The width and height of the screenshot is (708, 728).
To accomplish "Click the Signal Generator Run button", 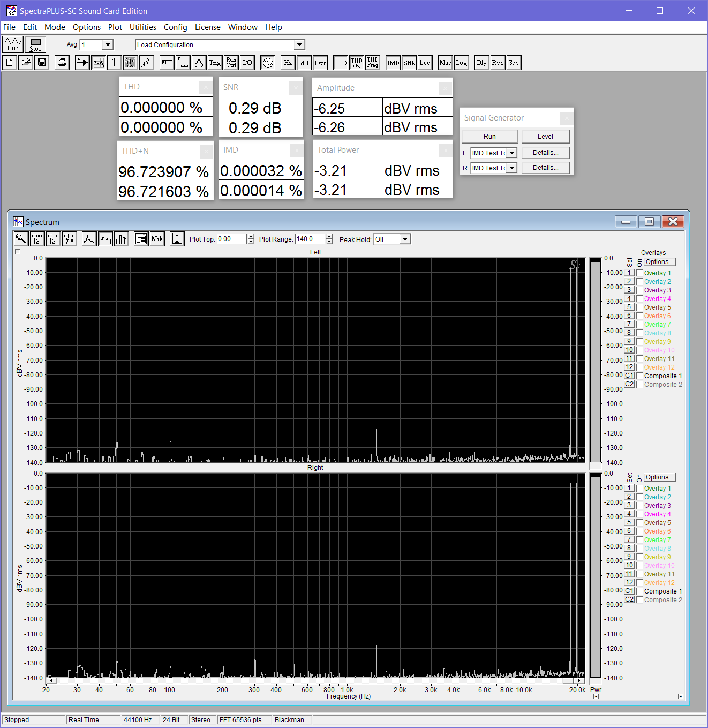I will point(489,137).
